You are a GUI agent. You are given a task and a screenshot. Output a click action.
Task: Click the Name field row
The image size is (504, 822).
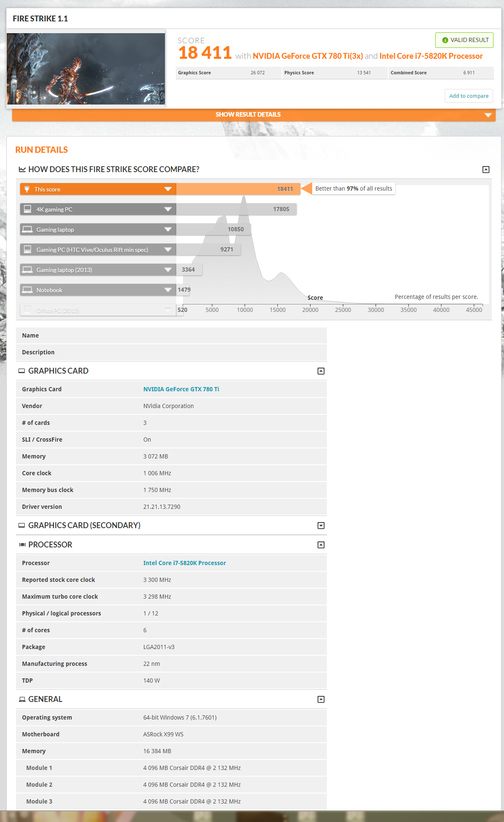tap(171, 335)
